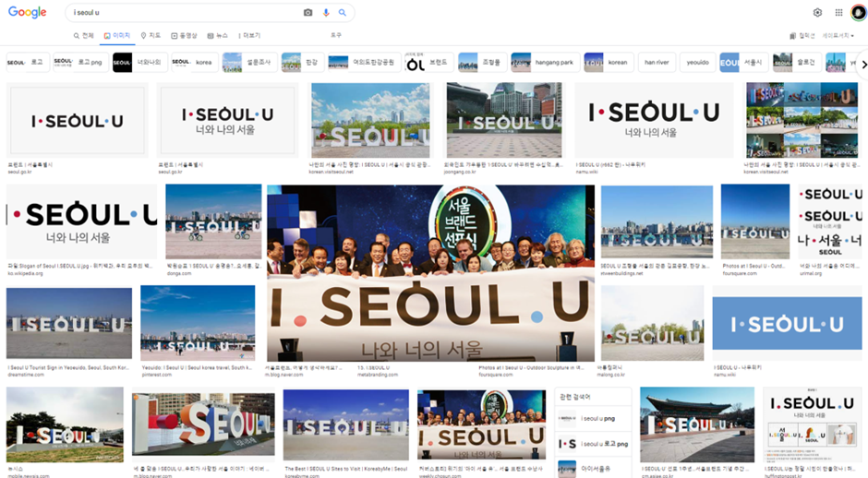The height and width of the screenshot is (478, 868).
Task: Open the ko.wikipedia.org logo thumbnail
Action: click(81, 221)
